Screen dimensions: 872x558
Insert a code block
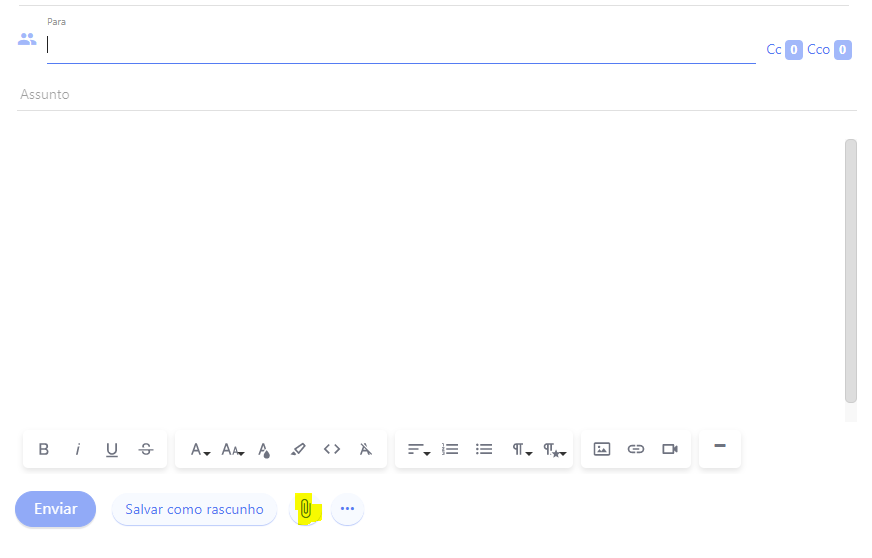click(332, 450)
